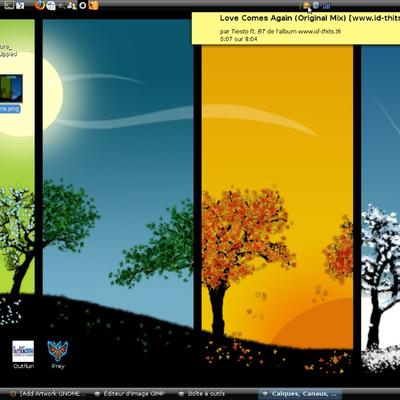Open the OutRun desktop icon
This screenshot has width=400, height=400.
[23, 354]
